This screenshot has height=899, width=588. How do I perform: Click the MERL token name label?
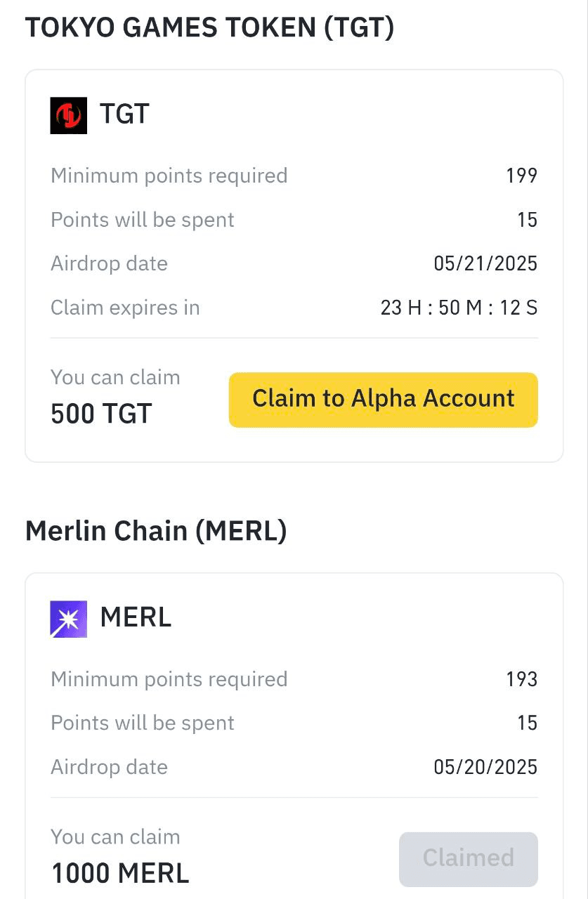(x=136, y=617)
